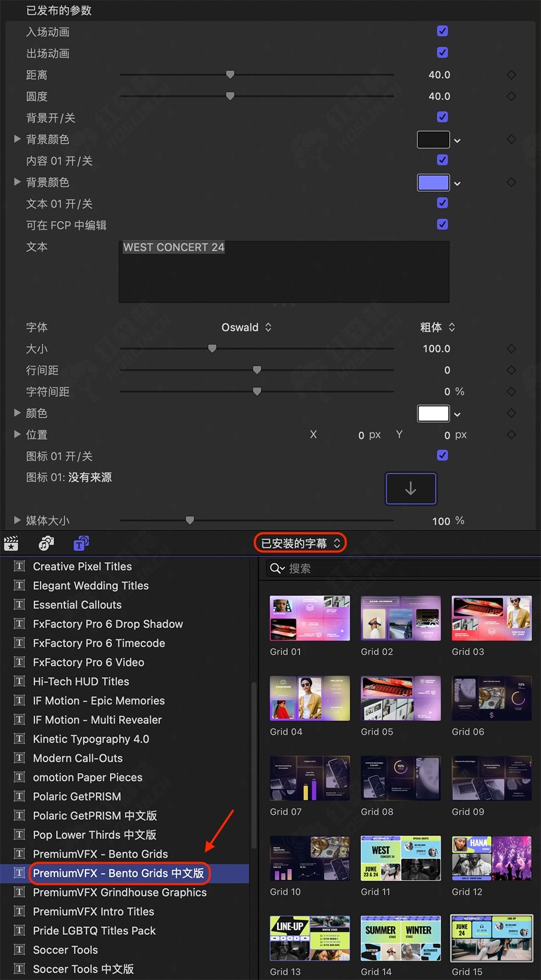541x980 pixels.
Task: Click the 距离 keyframe diamond
Action: point(512,75)
